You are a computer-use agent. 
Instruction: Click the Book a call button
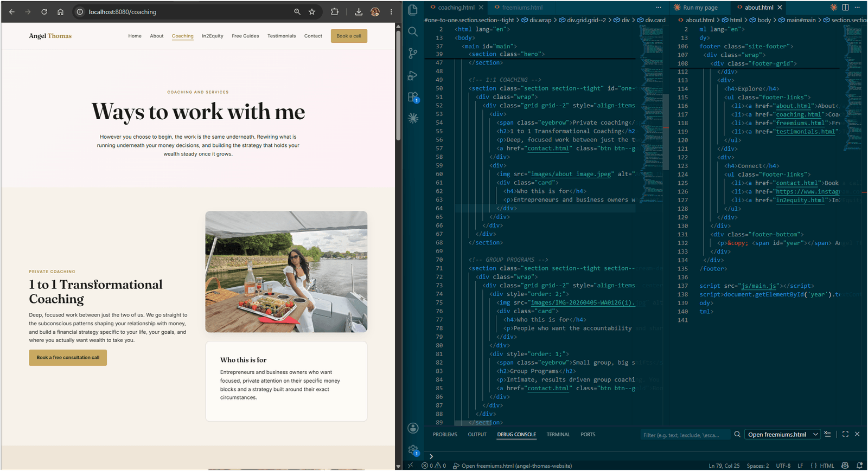pos(349,36)
